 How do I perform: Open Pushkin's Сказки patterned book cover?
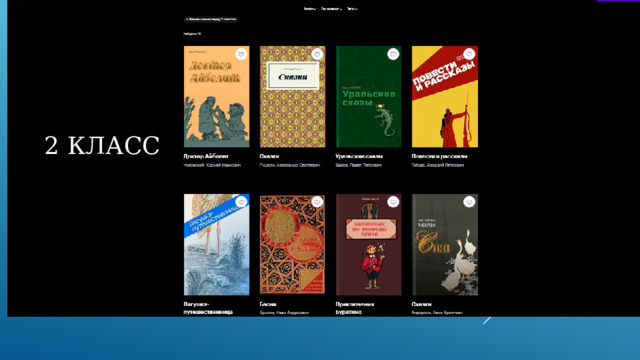coord(293,97)
